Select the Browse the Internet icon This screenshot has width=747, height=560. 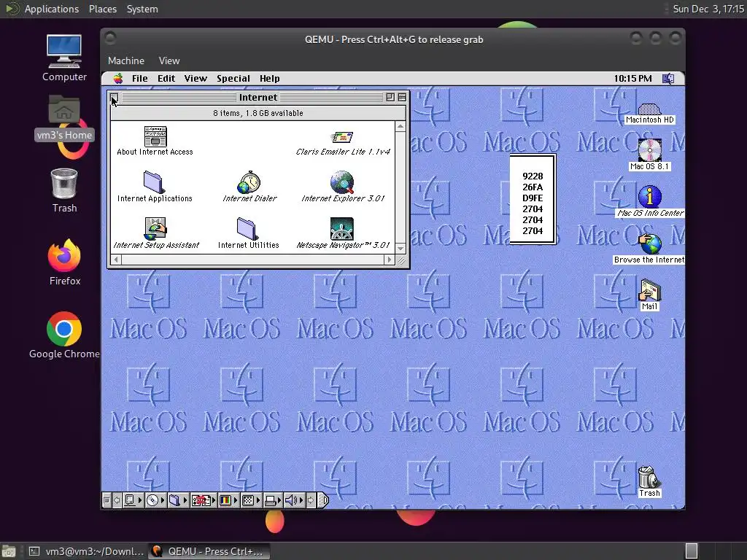coord(649,244)
